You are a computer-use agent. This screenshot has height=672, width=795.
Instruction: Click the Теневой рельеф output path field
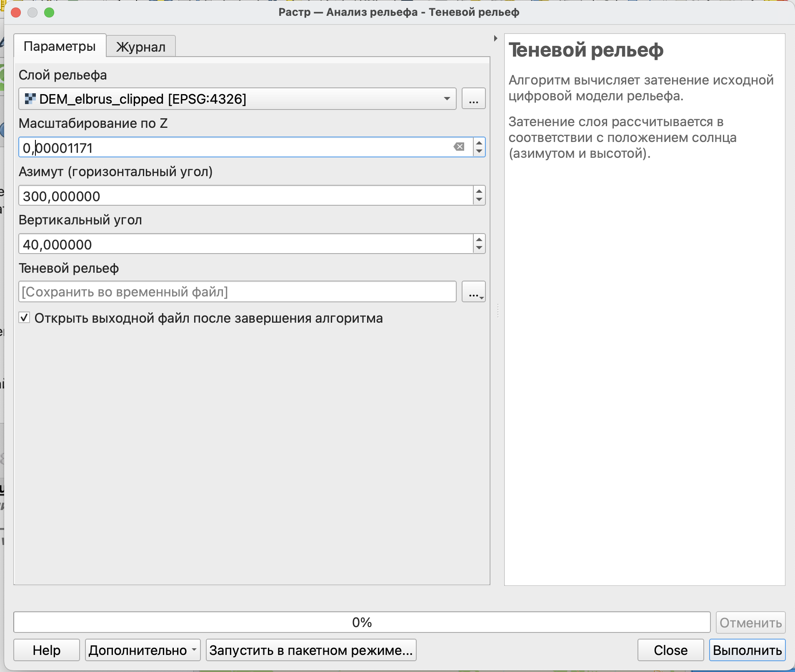pyautogui.click(x=237, y=292)
